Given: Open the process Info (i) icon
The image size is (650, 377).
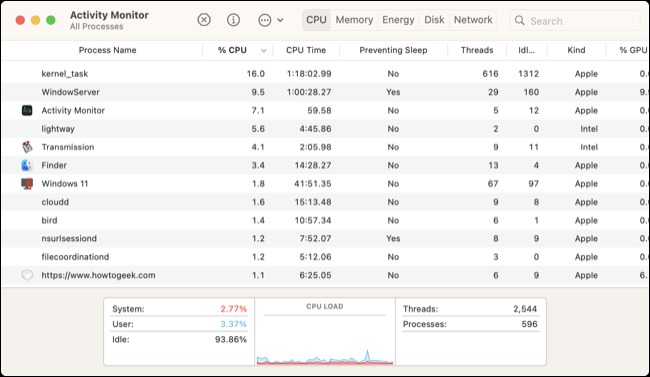Looking at the screenshot, I should tap(233, 19).
